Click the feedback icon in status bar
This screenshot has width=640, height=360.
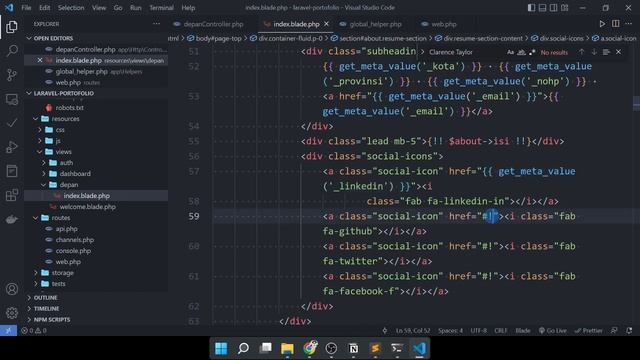pyautogui.click(x=614, y=331)
